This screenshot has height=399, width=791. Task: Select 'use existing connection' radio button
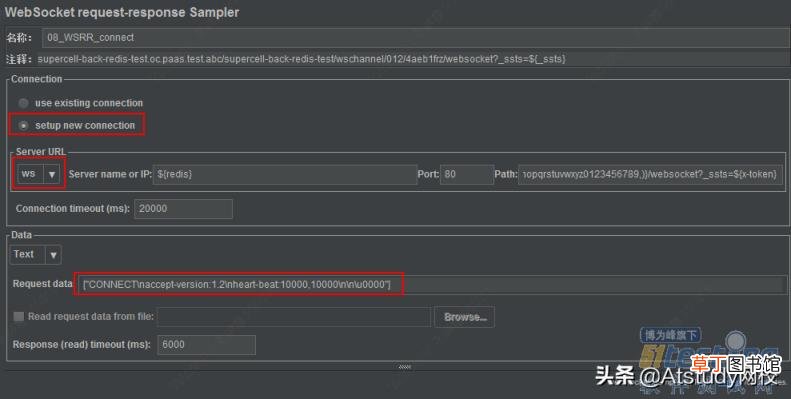23,103
